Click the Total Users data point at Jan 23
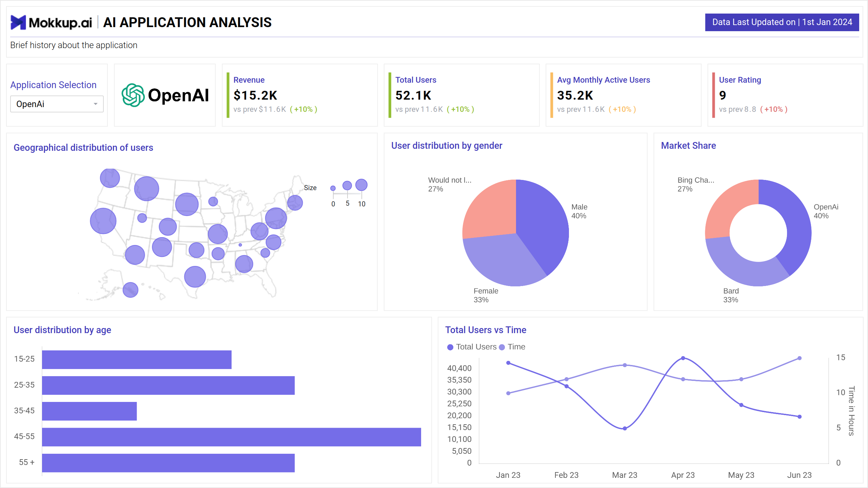This screenshot has width=868, height=488. (x=508, y=363)
